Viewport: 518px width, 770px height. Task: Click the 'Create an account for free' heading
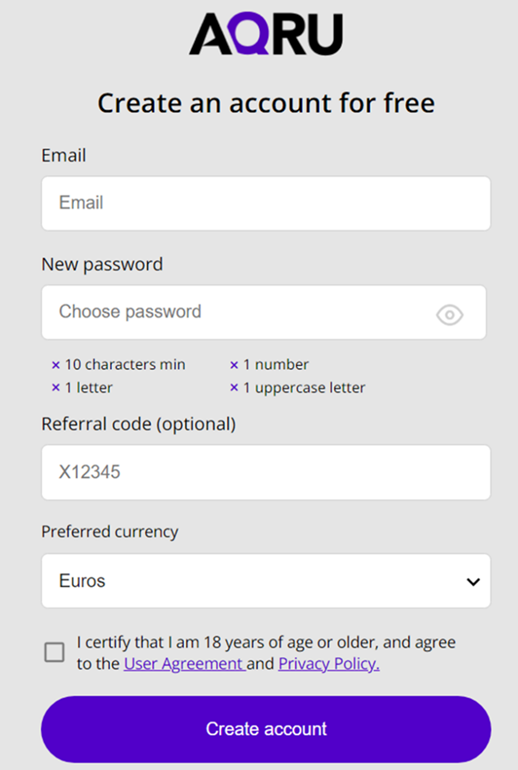click(266, 103)
